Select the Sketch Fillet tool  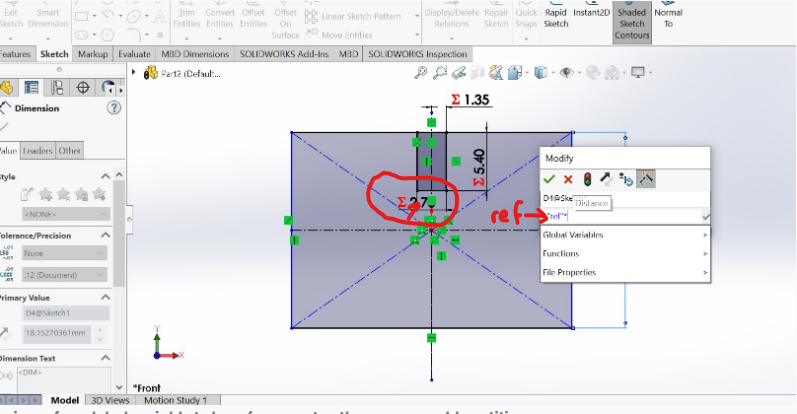click(x=134, y=35)
